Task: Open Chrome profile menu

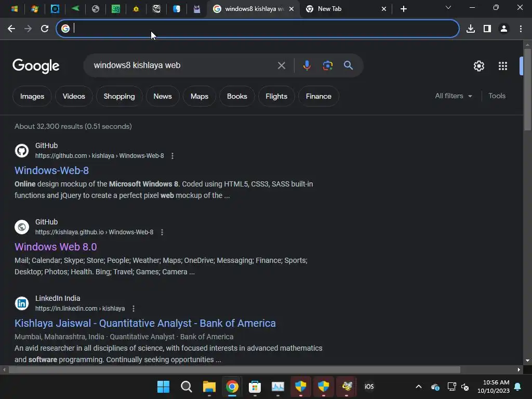Action: coord(504,29)
